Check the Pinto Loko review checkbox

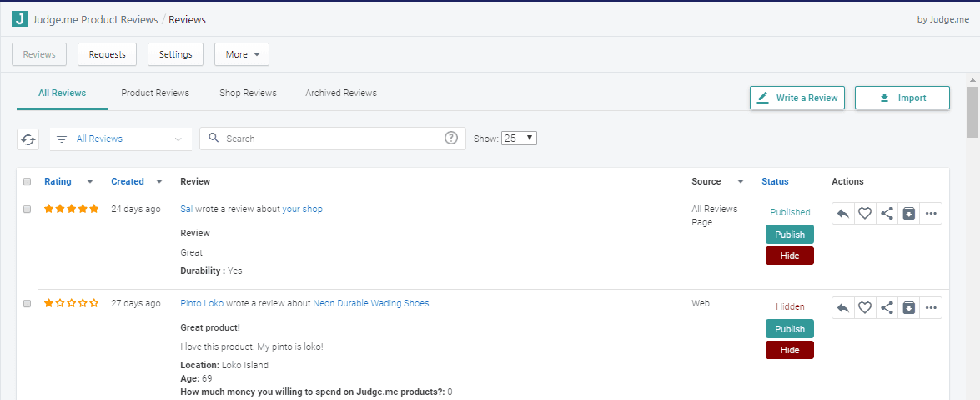click(28, 304)
